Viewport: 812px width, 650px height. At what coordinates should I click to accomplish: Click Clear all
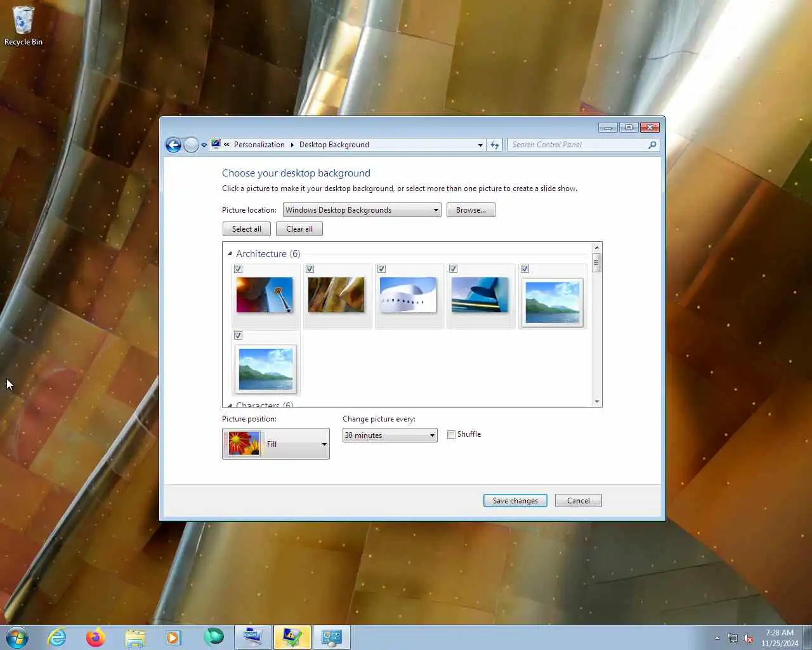pos(299,229)
